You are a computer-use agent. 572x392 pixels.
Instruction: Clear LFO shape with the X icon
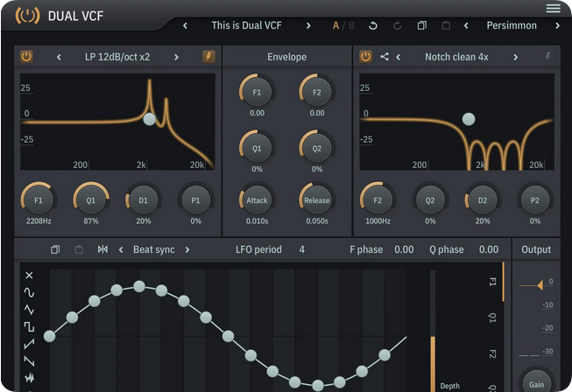[x=29, y=276]
